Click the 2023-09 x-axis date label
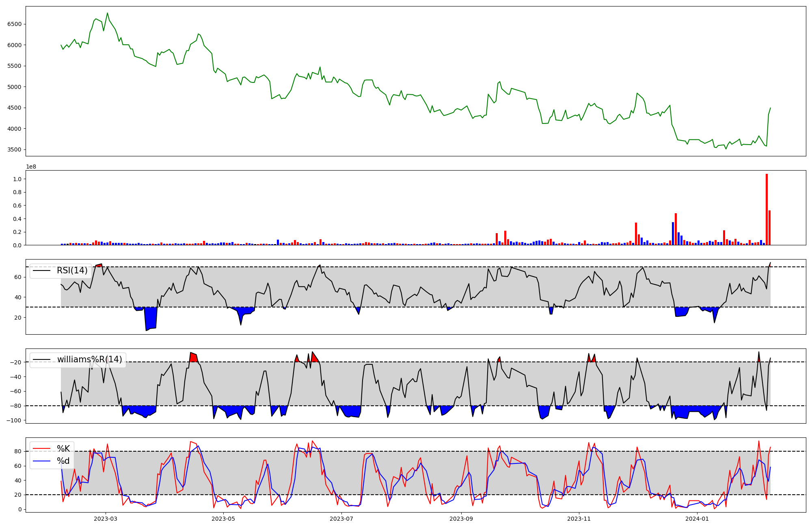This screenshot has height=528, width=812. pyautogui.click(x=461, y=519)
